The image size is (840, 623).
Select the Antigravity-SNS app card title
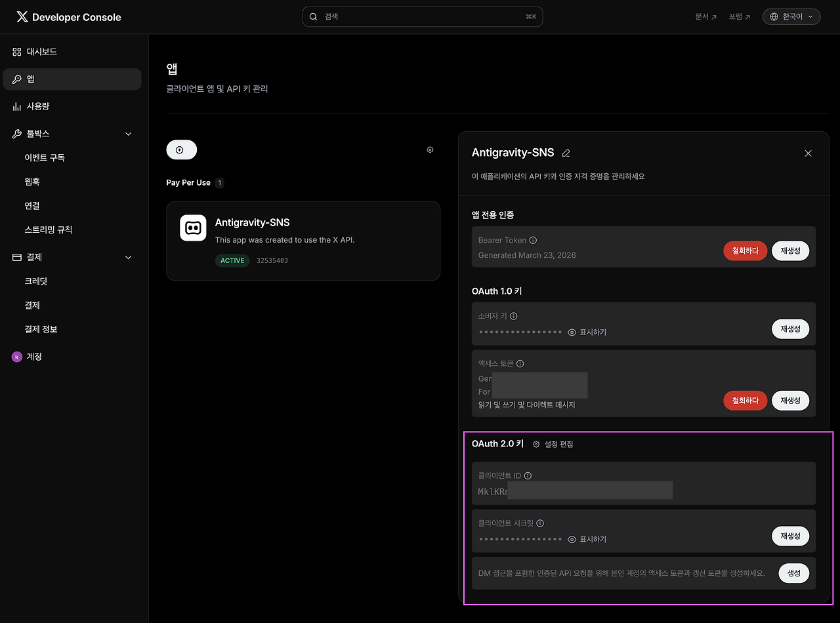[x=253, y=222]
